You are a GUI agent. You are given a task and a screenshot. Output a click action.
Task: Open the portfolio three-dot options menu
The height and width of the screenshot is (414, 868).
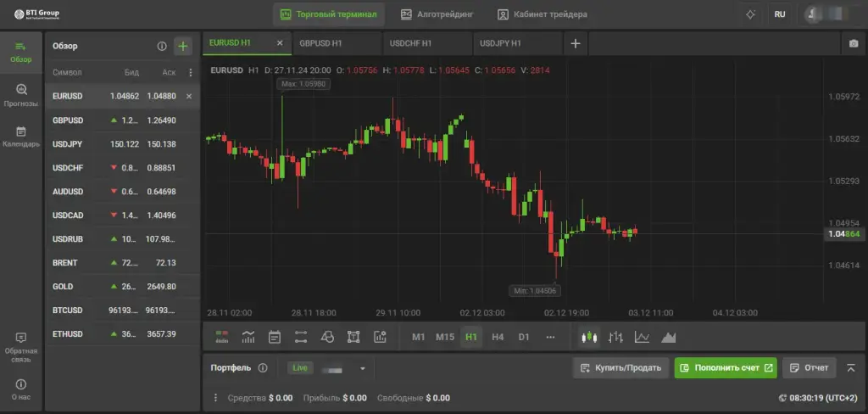tap(215, 398)
